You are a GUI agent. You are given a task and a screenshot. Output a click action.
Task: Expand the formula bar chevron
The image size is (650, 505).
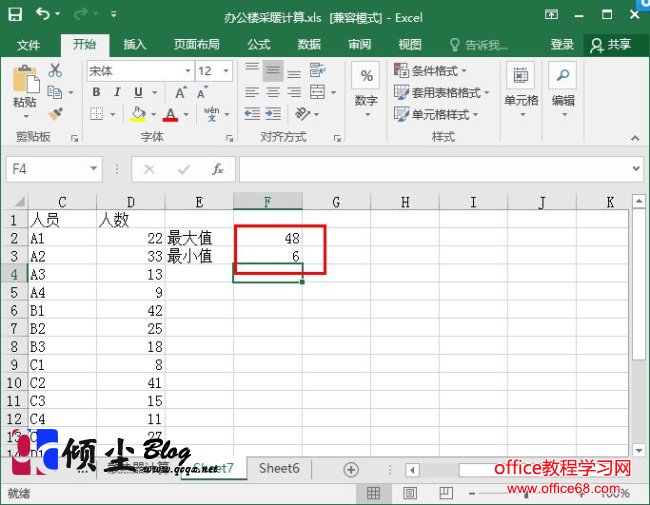(x=636, y=169)
